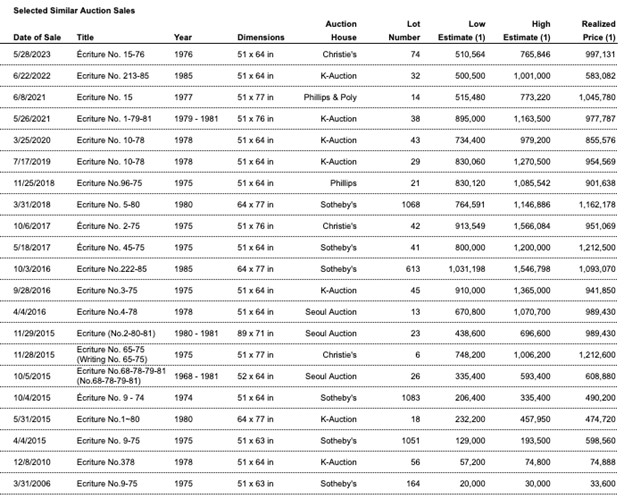The height and width of the screenshot is (499, 624).
Task: Select the Dimensions column header
Action: click(260, 38)
